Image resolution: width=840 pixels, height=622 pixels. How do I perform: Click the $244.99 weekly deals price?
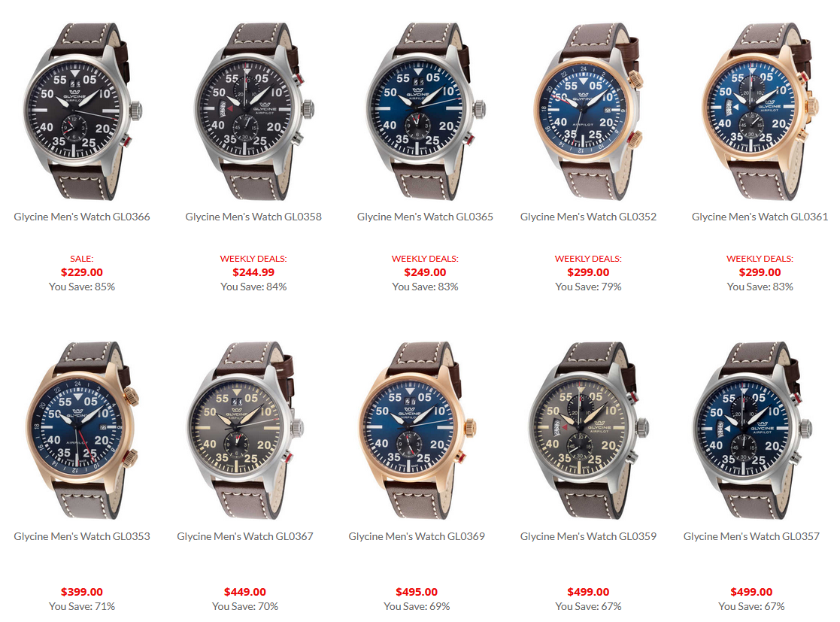coord(253,272)
